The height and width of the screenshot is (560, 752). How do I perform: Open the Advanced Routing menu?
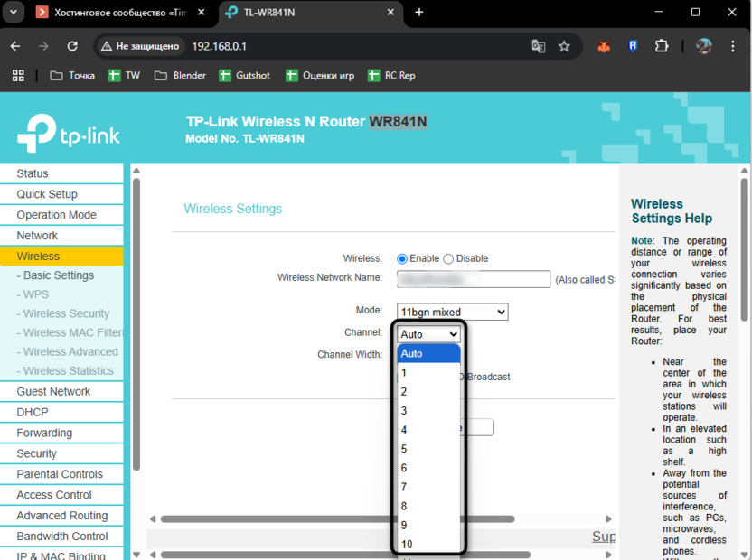(61, 516)
